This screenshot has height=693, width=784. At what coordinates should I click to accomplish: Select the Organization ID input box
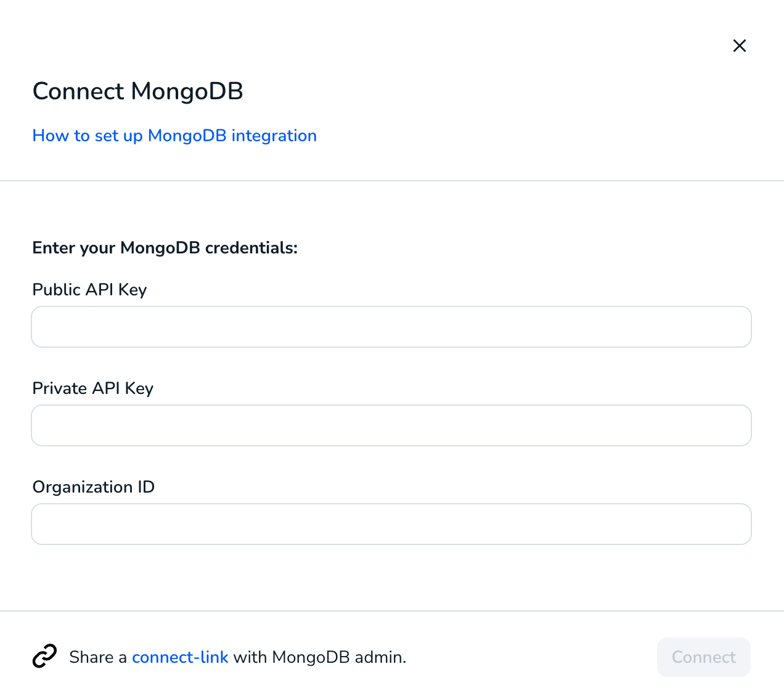[391, 524]
